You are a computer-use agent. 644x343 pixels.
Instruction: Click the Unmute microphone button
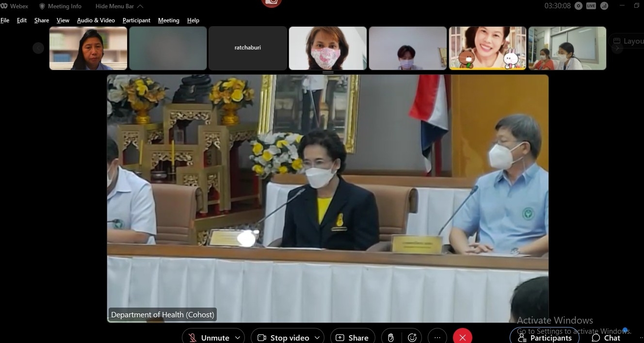coord(209,338)
